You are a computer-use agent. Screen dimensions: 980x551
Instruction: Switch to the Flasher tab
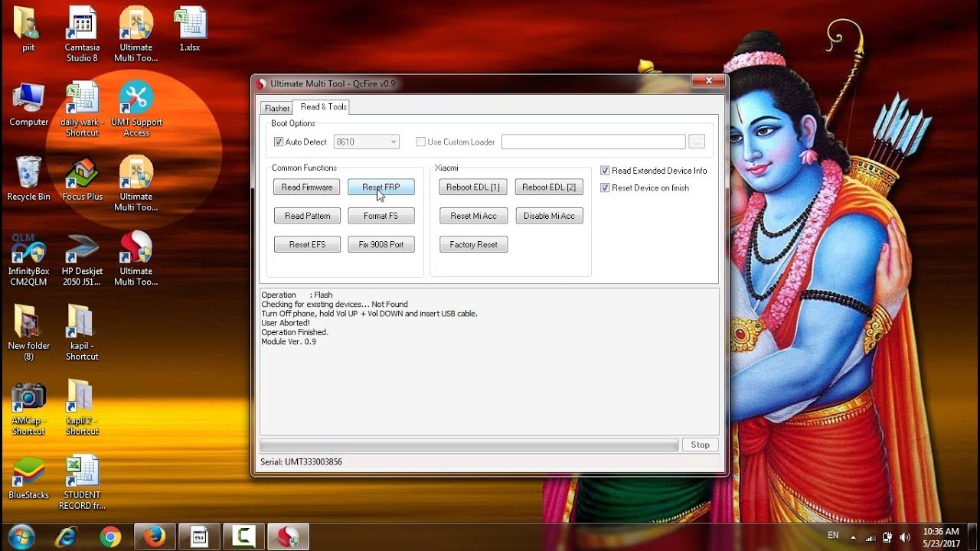click(276, 108)
